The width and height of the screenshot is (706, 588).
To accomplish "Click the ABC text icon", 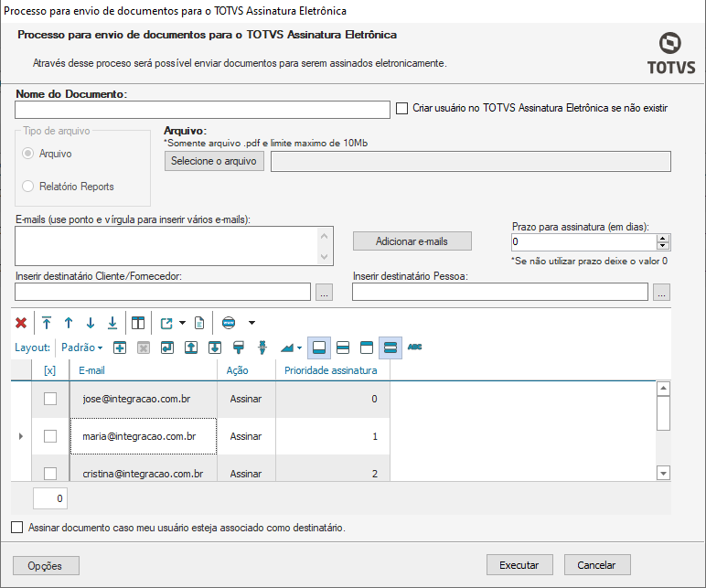I will (x=414, y=347).
